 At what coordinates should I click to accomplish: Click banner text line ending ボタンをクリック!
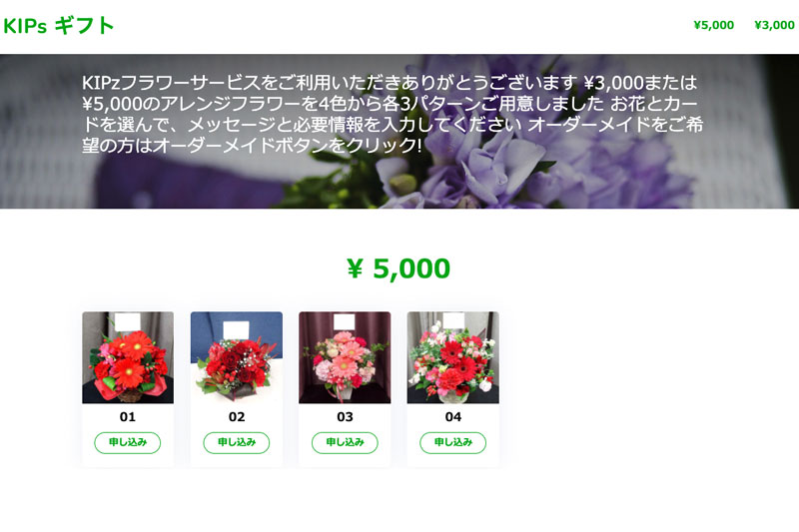pos(252,146)
